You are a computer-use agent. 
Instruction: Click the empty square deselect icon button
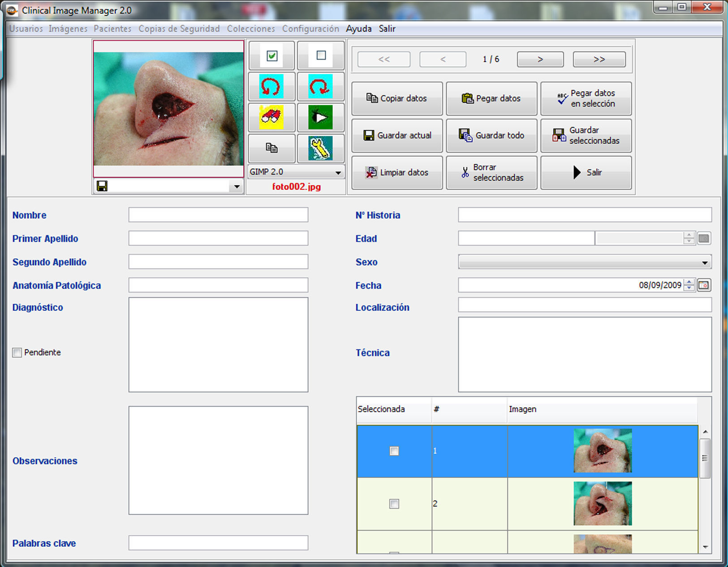321,56
